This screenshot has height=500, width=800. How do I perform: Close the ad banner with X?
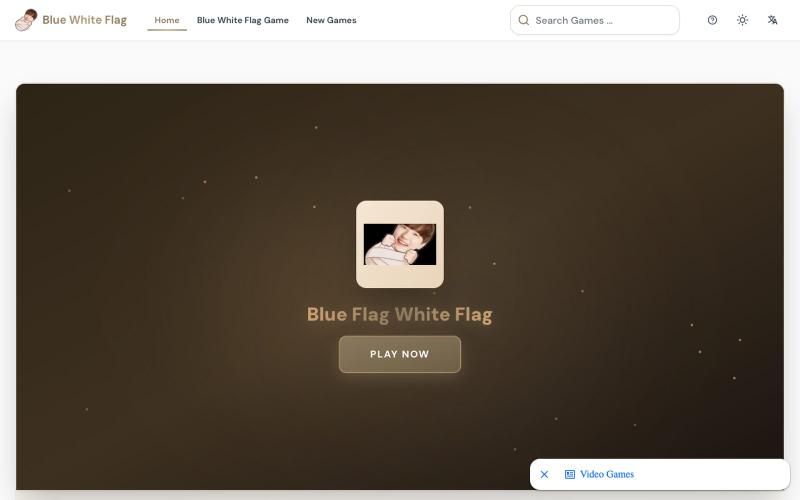pos(544,474)
